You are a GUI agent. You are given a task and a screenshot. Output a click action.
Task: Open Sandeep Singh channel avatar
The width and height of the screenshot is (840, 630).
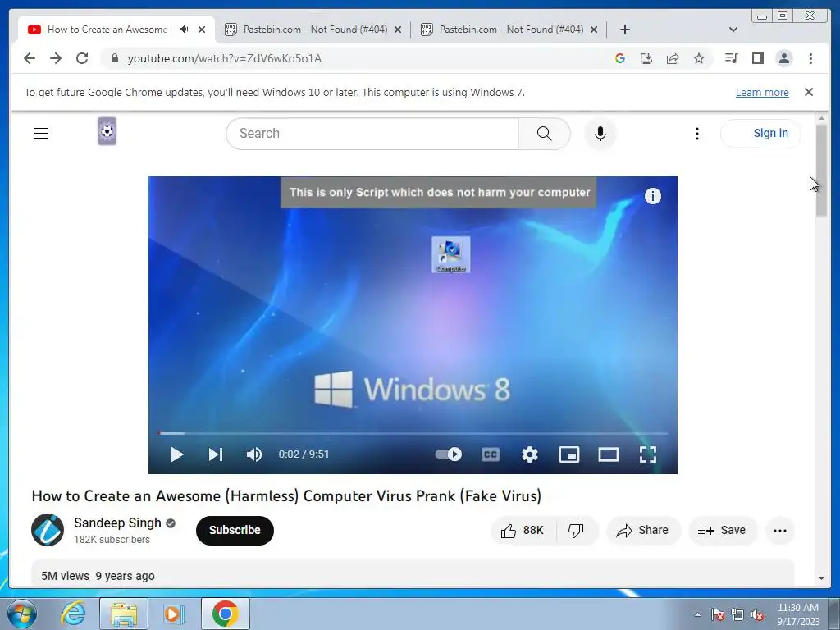tap(48, 530)
